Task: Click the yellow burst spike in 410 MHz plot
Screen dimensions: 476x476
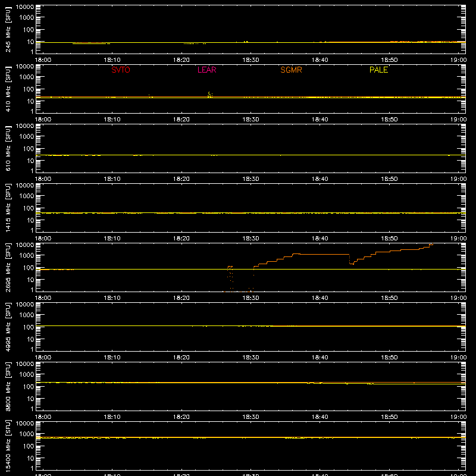Action: [x=209, y=95]
